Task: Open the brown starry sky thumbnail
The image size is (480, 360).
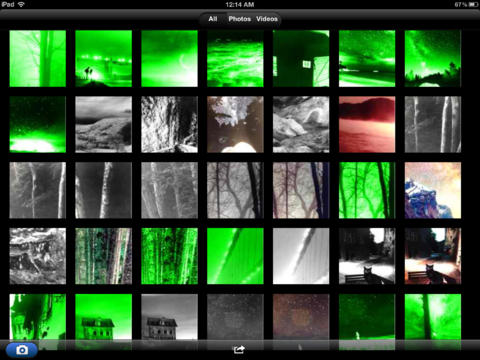Action: tap(301, 317)
